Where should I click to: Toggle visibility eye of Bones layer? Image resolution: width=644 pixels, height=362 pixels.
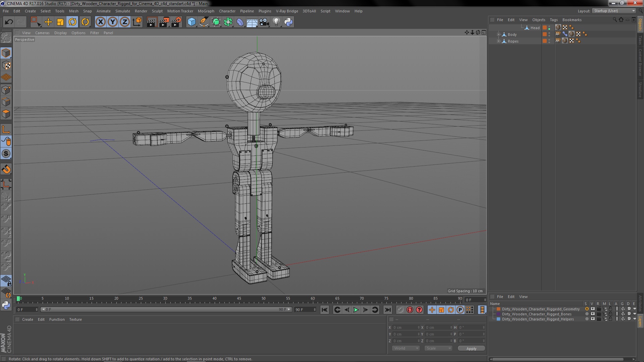pos(593,314)
